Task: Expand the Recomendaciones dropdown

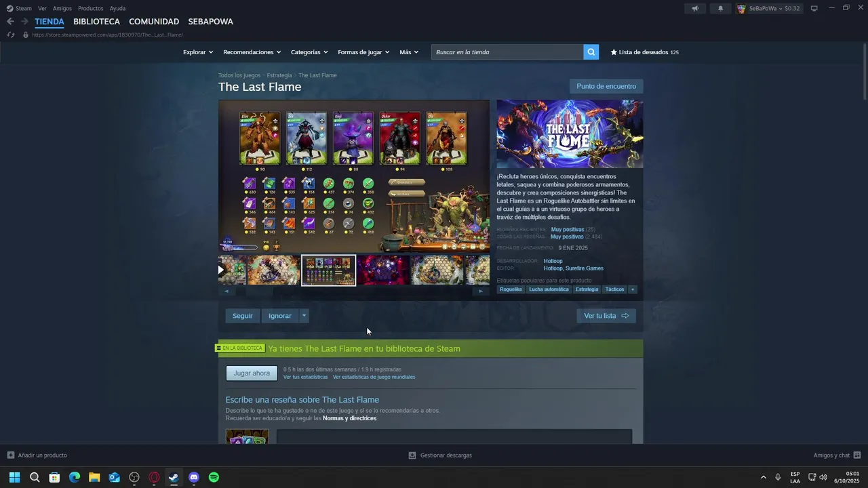Action: [x=252, y=52]
